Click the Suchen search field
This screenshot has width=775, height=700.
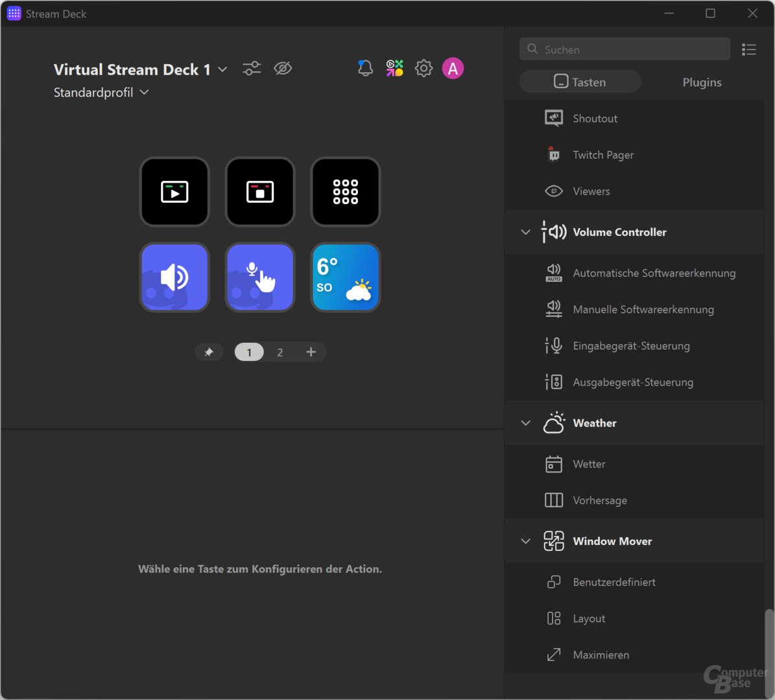pyautogui.click(x=624, y=49)
